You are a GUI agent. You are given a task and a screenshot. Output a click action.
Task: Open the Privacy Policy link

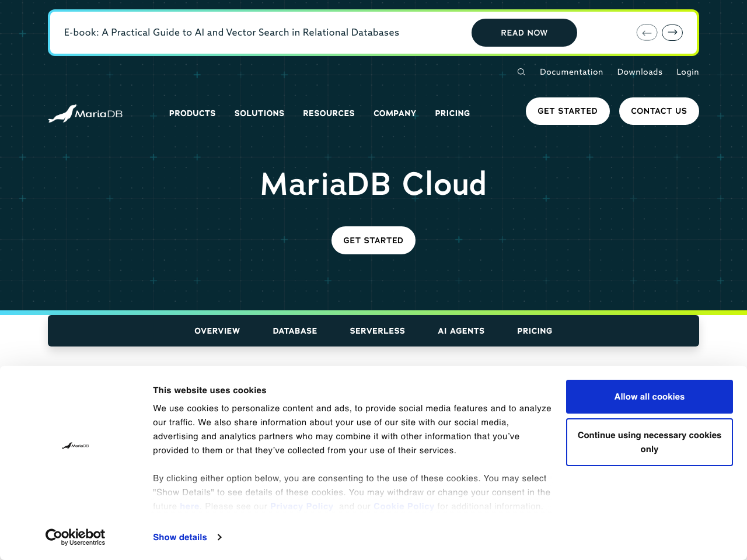(x=301, y=506)
